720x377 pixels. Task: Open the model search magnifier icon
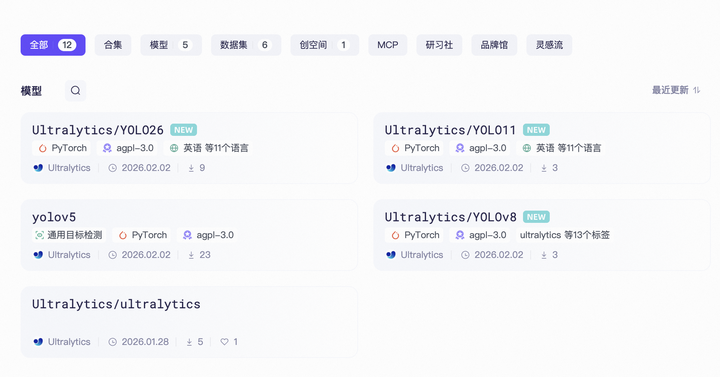[x=75, y=90]
